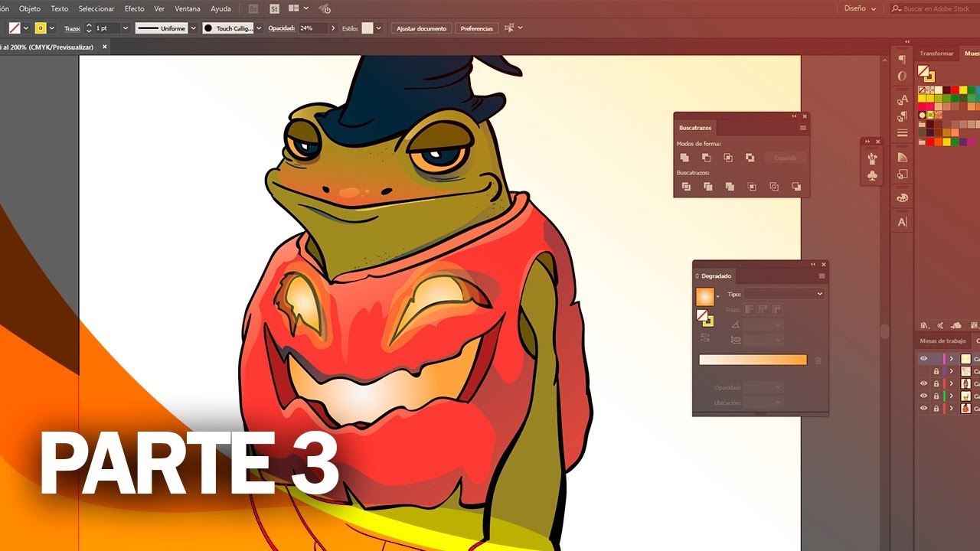Open the stroke weight dropdown next to 1 pt
The image size is (980, 551).
click(125, 28)
